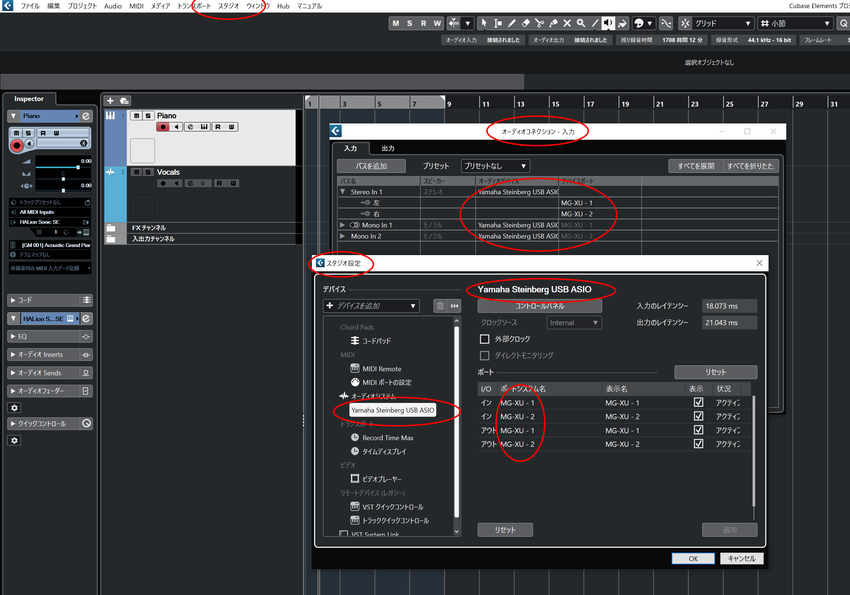Mute the Piano track in track list
Image resolution: width=850 pixels, height=595 pixels.
point(137,115)
